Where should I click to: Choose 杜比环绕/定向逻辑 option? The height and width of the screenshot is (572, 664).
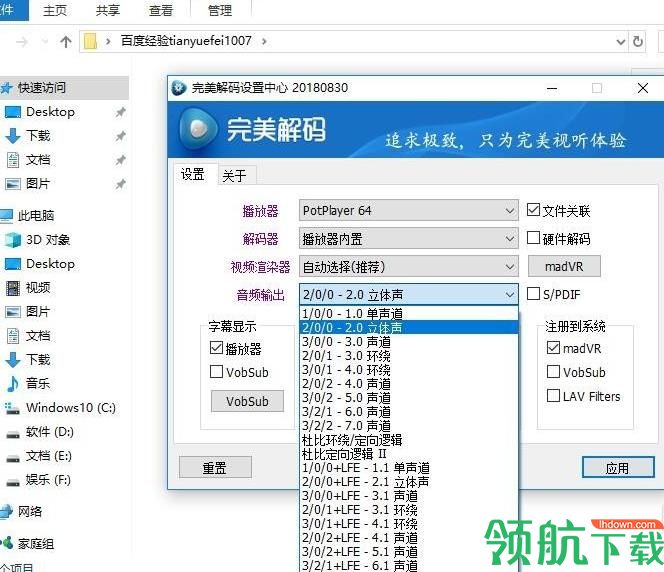409,439
